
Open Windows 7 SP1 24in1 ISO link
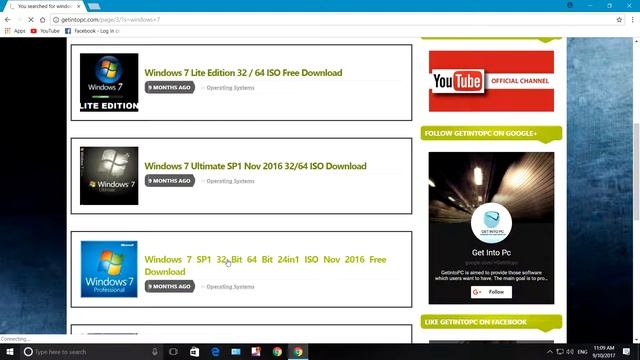pyautogui.click(x=265, y=265)
